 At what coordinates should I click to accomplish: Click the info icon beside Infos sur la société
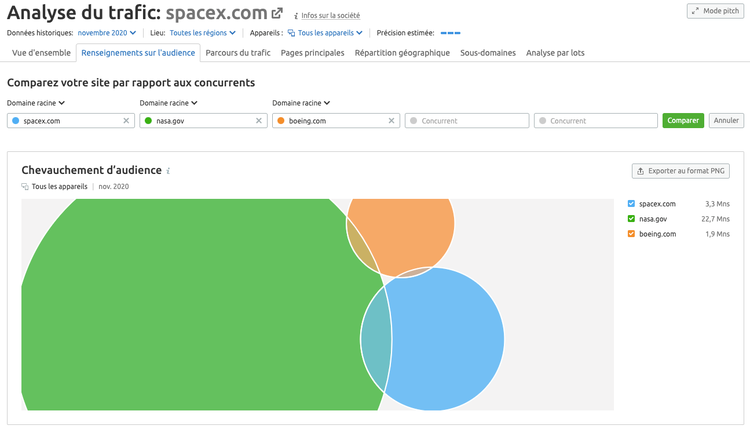pos(296,16)
